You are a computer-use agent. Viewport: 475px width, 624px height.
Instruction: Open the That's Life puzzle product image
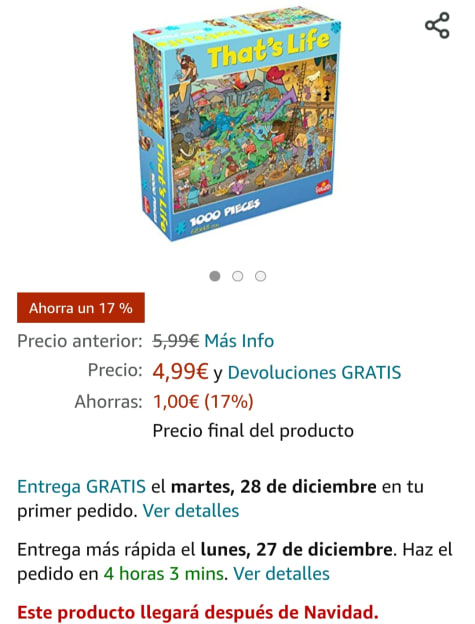point(237,123)
